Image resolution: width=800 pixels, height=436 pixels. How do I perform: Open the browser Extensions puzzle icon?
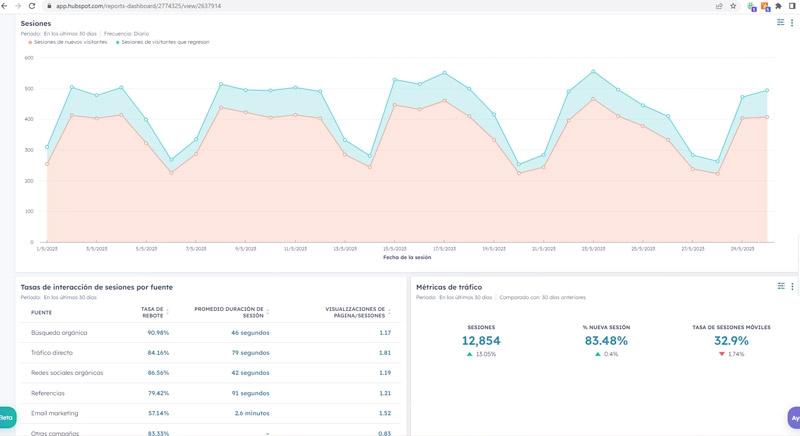click(778, 6)
